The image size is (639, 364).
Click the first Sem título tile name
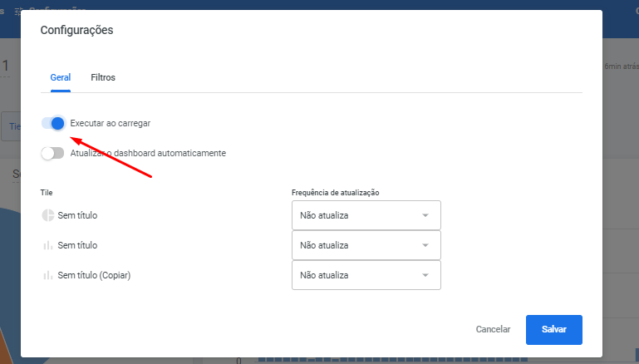pyautogui.click(x=77, y=215)
